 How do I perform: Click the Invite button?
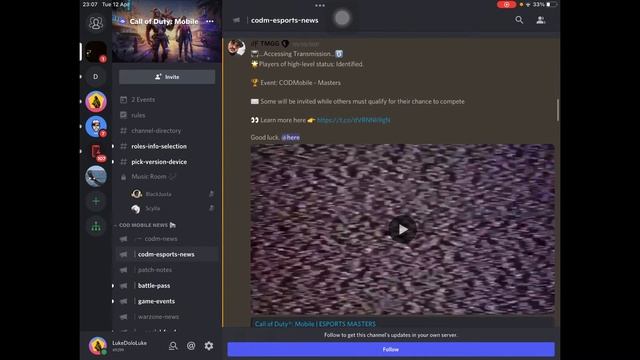[167, 77]
